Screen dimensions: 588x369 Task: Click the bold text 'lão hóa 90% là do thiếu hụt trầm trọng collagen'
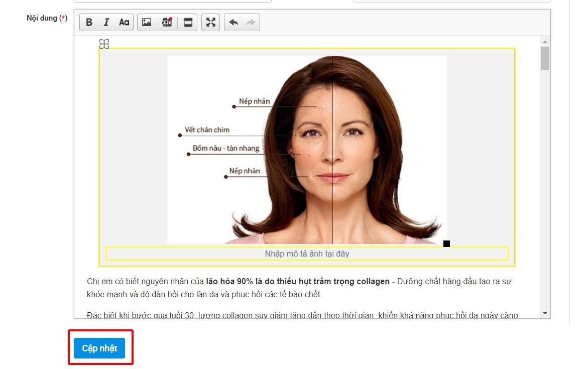298,281
